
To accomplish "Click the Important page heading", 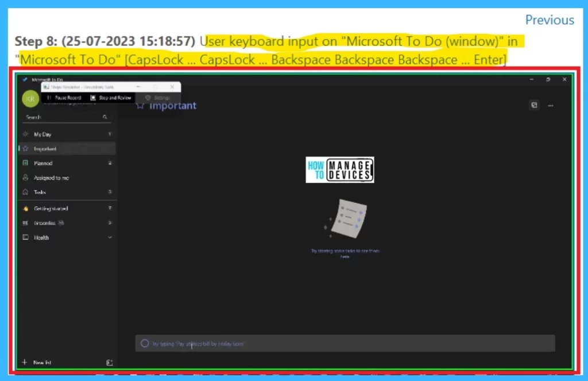I will coord(172,106).
